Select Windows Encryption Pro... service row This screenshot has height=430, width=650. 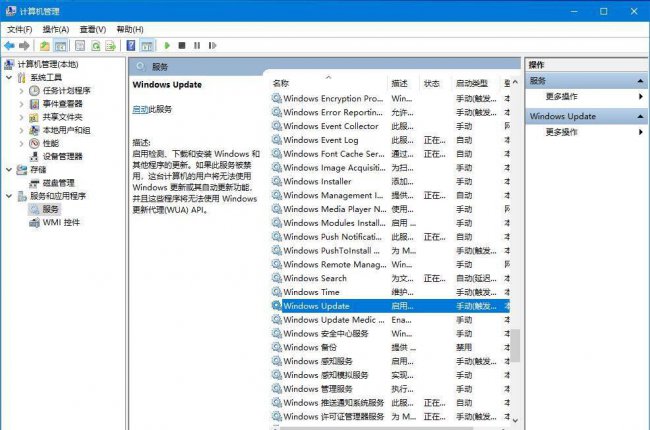(x=390, y=99)
